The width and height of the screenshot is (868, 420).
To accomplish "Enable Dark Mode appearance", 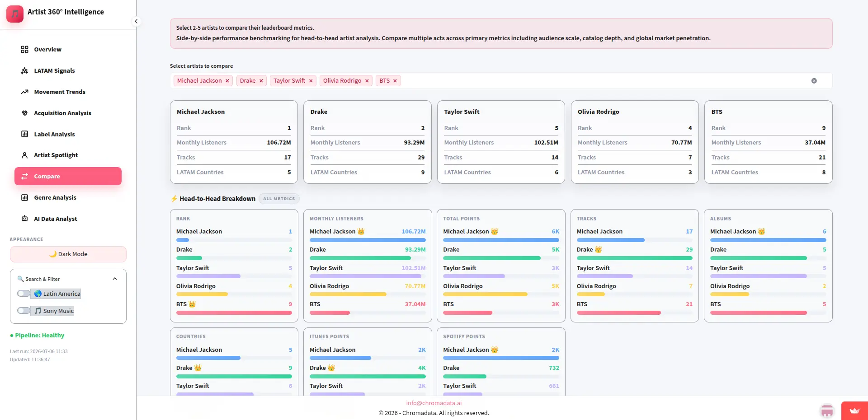I will pos(68,254).
